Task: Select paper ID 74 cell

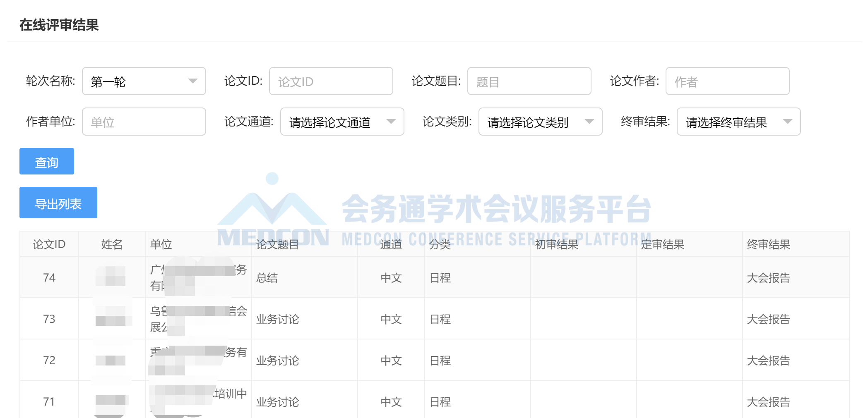Action: click(x=49, y=277)
